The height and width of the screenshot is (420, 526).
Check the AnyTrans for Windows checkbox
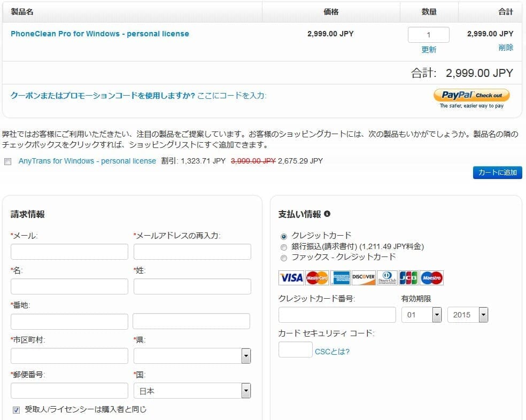tap(7, 162)
